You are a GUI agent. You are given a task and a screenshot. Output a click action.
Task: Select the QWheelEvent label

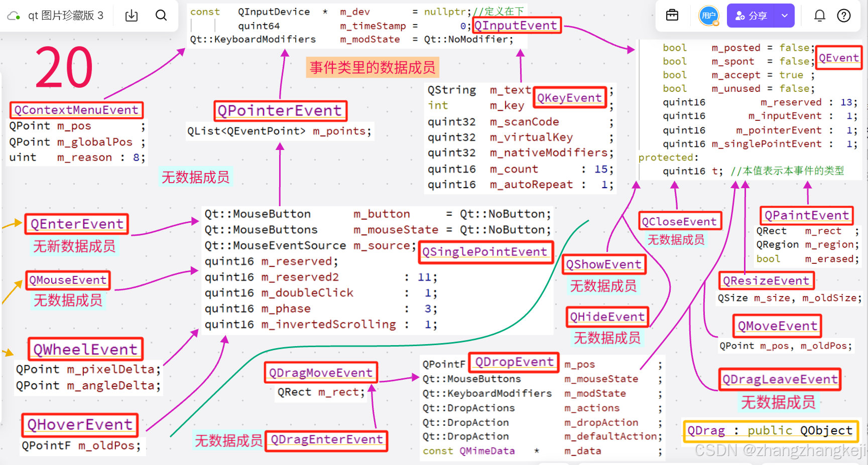pos(85,349)
